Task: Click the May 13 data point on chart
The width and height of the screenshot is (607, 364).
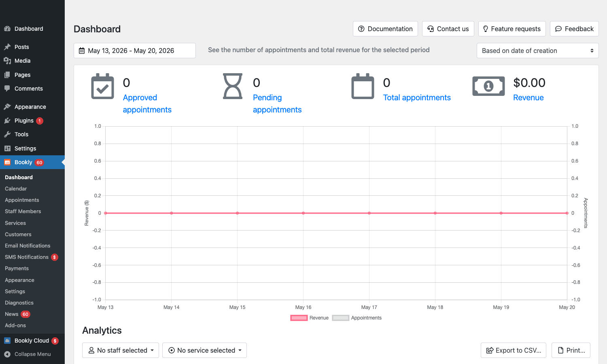Action: pos(106,213)
